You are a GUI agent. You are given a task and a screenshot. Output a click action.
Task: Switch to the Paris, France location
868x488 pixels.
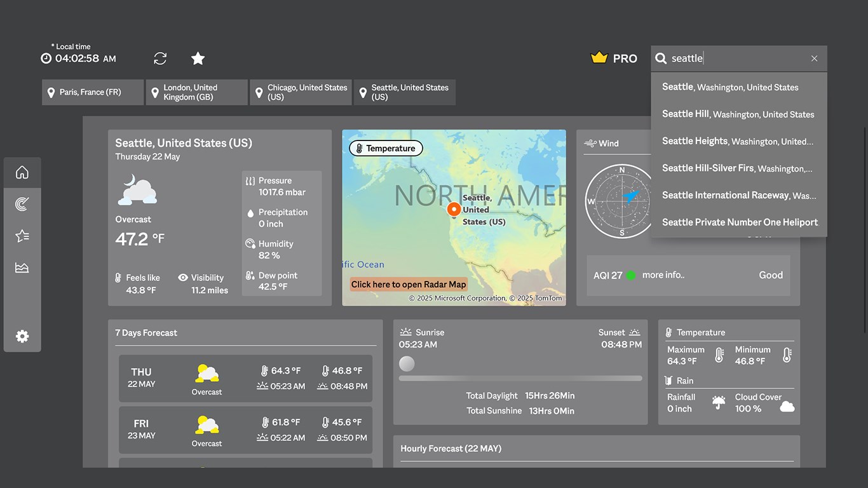[92, 91]
